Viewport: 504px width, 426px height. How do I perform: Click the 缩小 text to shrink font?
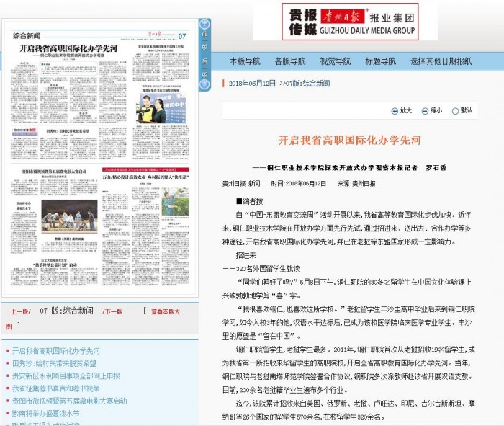click(x=436, y=111)
